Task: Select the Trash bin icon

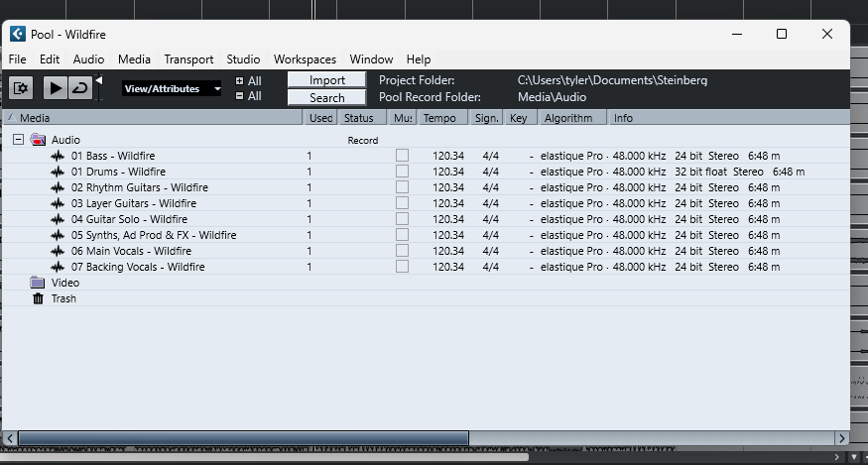Action: click(x=38, y=298)
